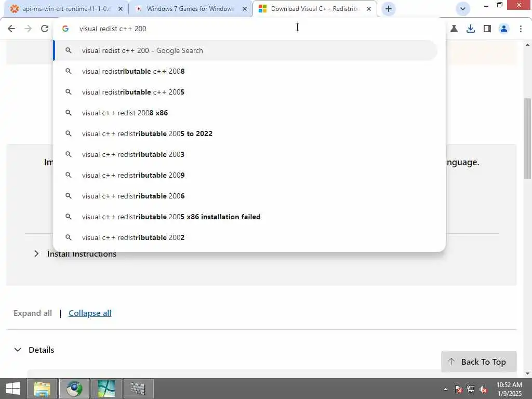Click the Collapse all link

(90, 313)
